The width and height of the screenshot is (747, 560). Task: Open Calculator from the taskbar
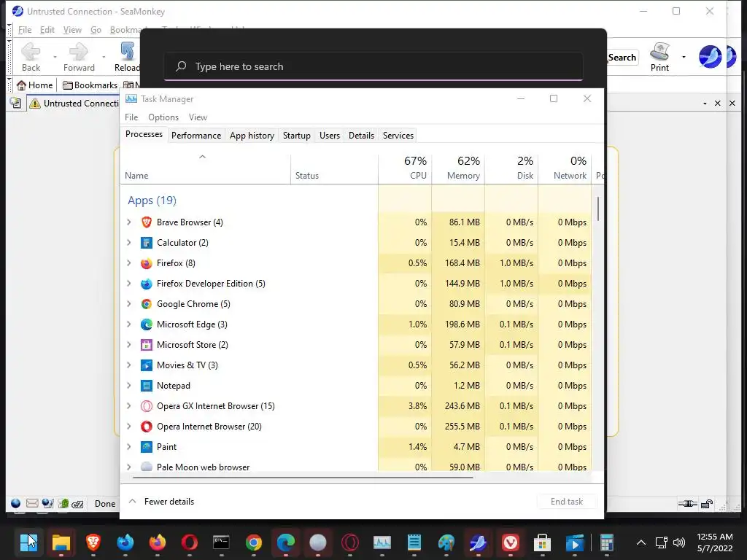606,542
